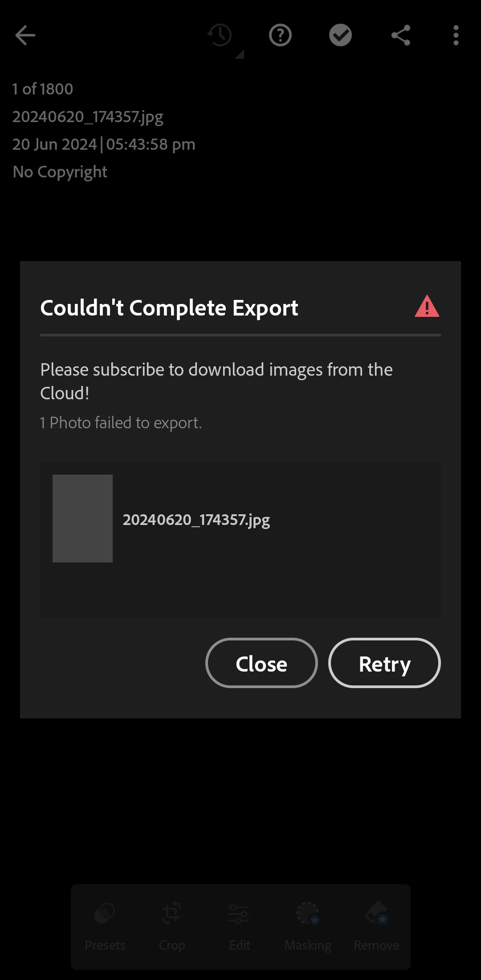Viewport: 481px width, 980px height.
Task: Open the Presets tool
Action: (x=105, y=926)
